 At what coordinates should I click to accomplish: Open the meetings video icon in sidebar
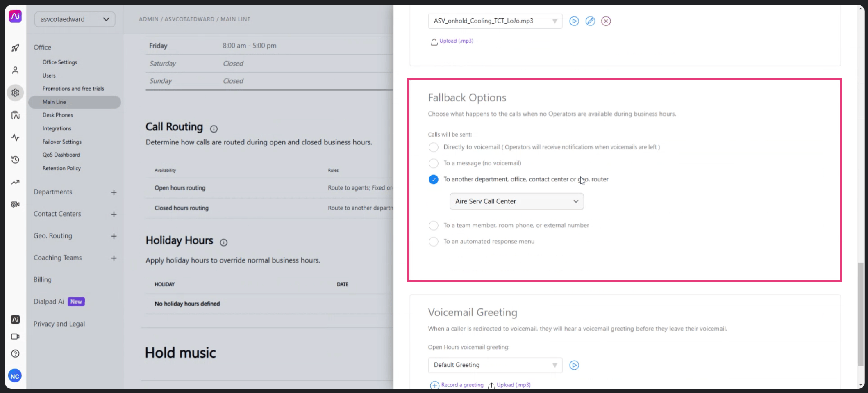coord(15,336)
